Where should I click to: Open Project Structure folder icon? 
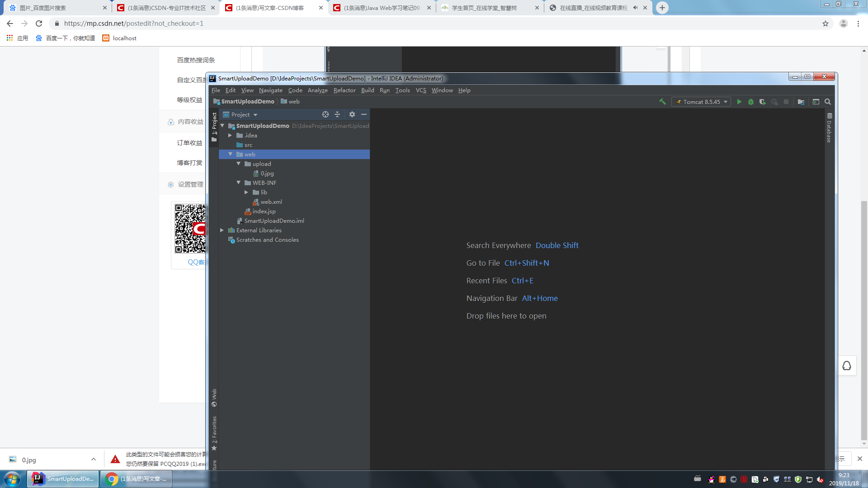[801, 102]
